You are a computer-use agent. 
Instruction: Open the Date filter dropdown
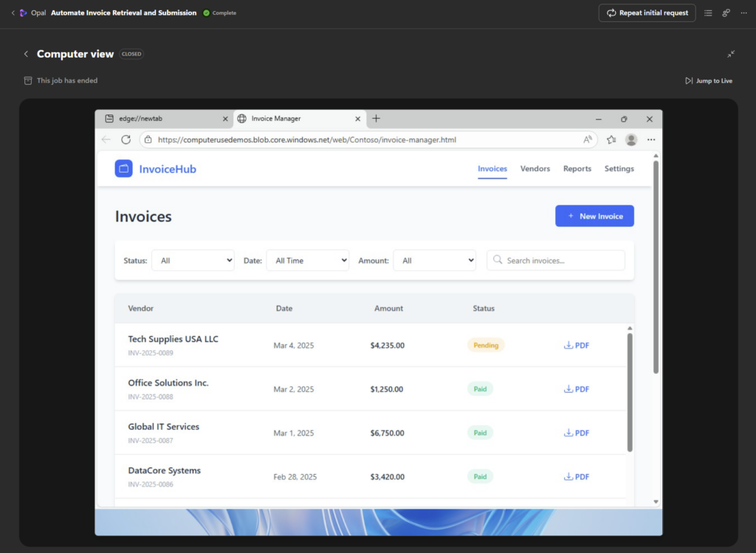point(307,261)
